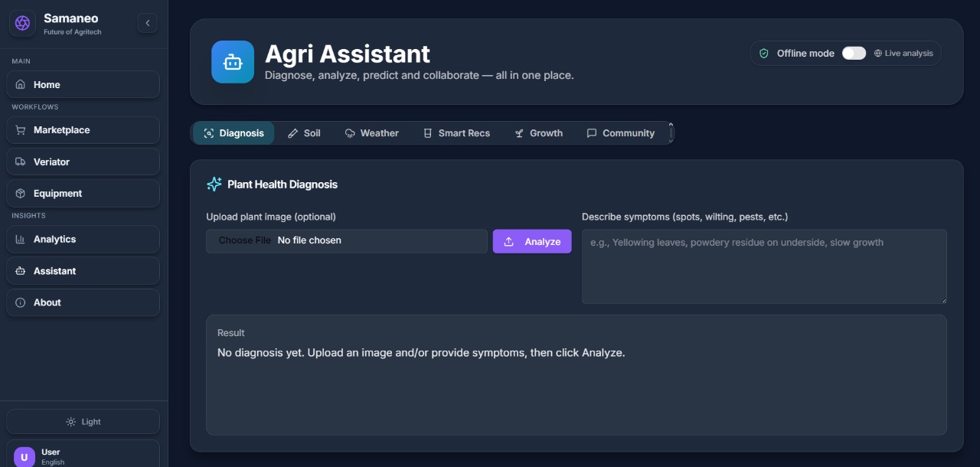Viewport: 980px width, 467px height.
Task: Click the Equipment box icon
Action: tap(21, 194)
